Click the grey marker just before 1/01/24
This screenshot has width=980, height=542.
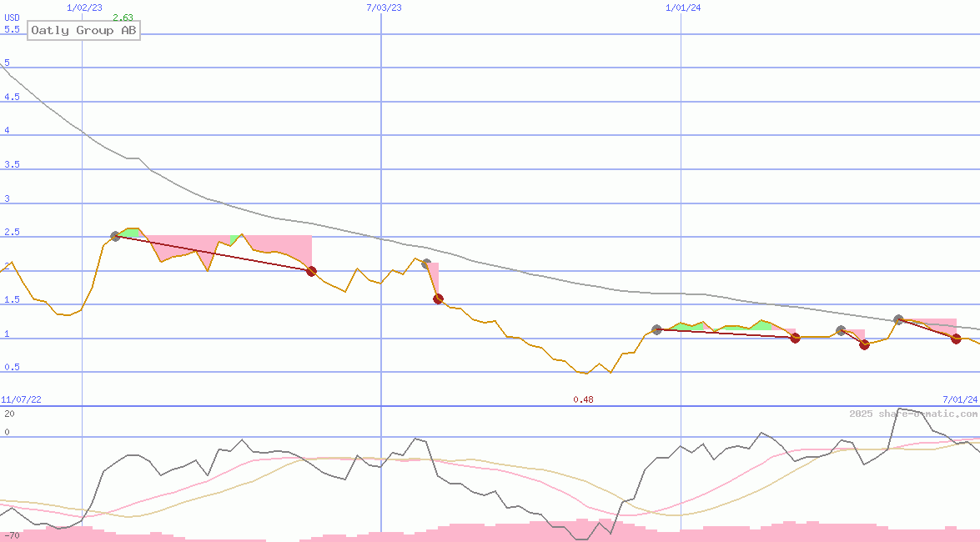(656, 330)
